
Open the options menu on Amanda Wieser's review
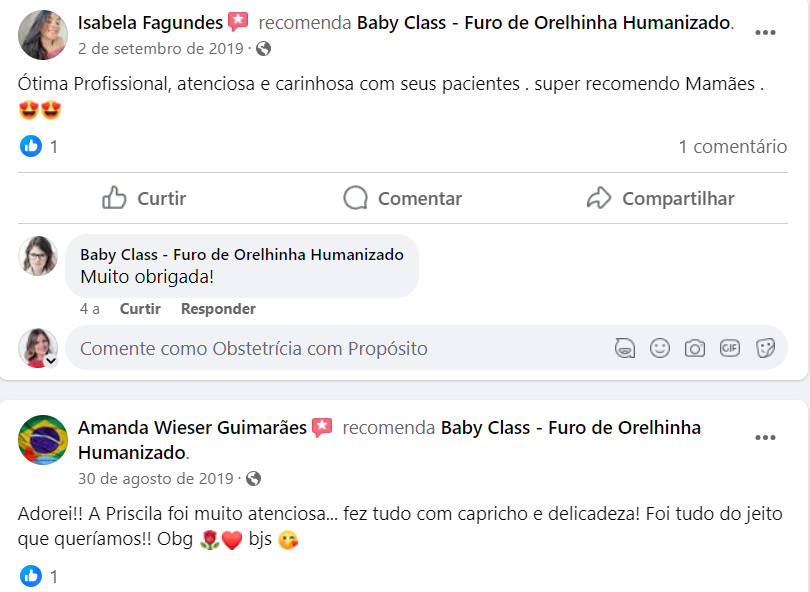765,438
